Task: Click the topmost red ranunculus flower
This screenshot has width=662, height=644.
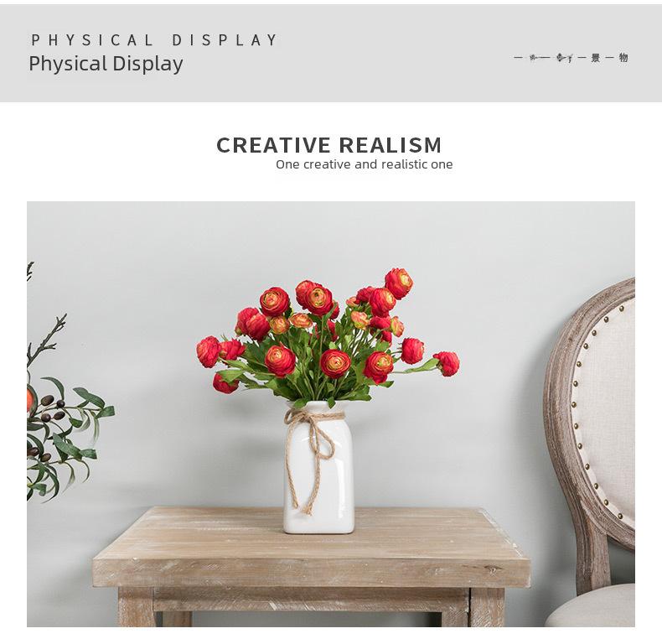Action: point(399,283)
